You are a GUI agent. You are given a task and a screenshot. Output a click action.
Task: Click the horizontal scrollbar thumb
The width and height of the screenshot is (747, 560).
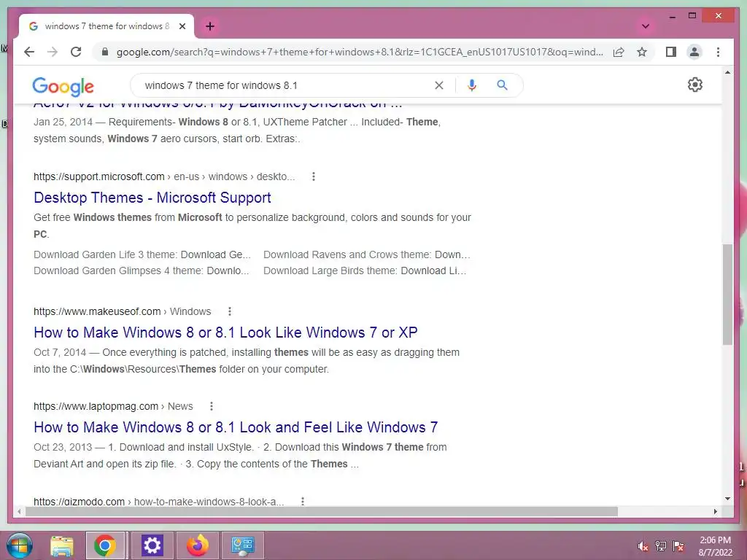coord(322,511)
